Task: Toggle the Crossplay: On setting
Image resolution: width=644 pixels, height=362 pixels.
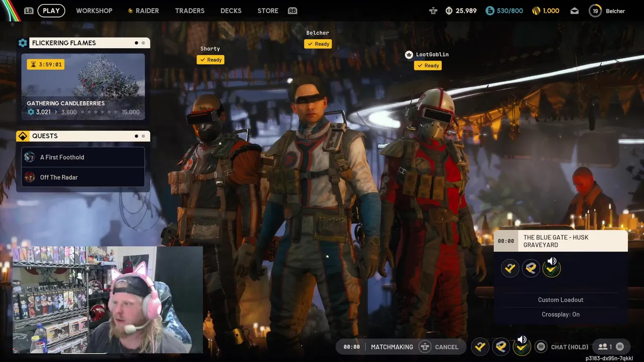Action: tap(560, 314)
